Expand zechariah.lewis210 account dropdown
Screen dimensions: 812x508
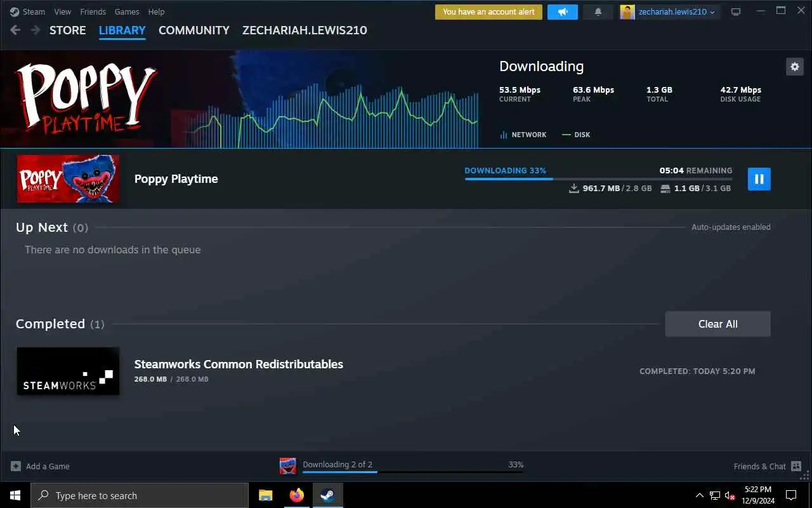coord(677,12)
